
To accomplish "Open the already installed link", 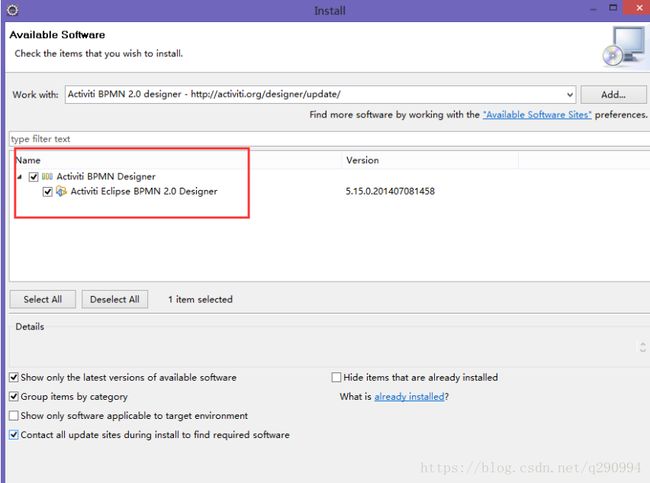I will tap(409, 397).
